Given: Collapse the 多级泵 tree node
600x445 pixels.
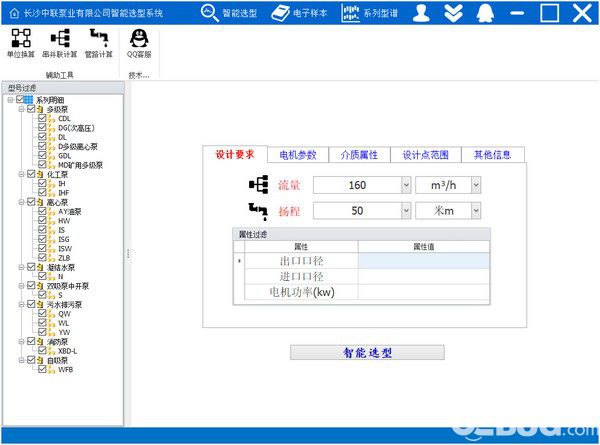Looking at the screenshot, I should click(21, 109).
